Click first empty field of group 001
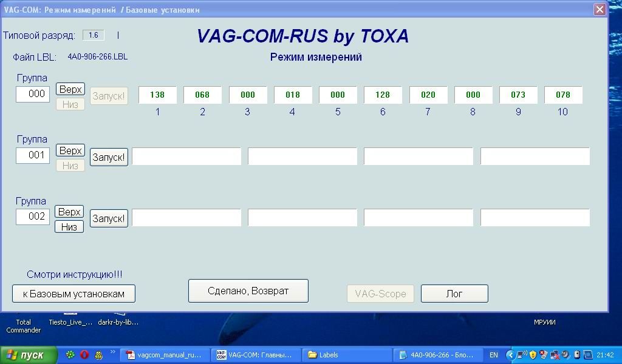The image size is (622, 364). [186, 157]
